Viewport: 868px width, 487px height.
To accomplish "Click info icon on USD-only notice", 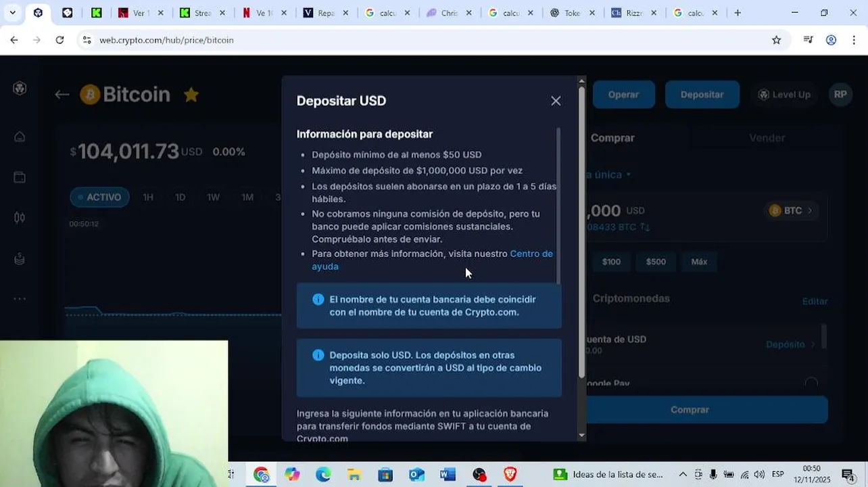I will coord(318,355).
